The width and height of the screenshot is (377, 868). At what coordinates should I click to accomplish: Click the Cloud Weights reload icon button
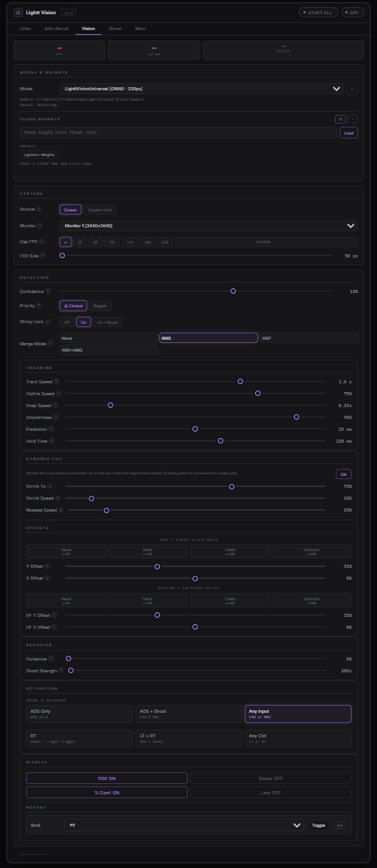click(341, 119)
